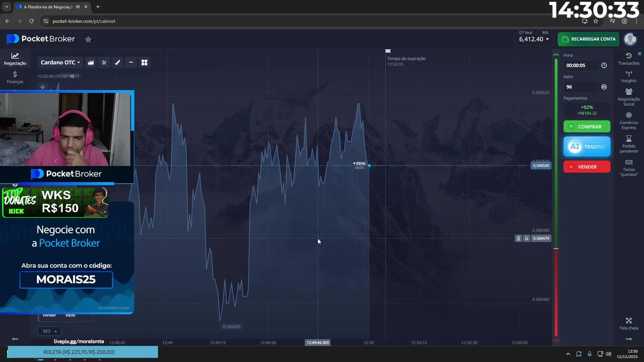Click the Vender R$96 open trade entry
Screen dimensions: 644x362
pos(65,315)
